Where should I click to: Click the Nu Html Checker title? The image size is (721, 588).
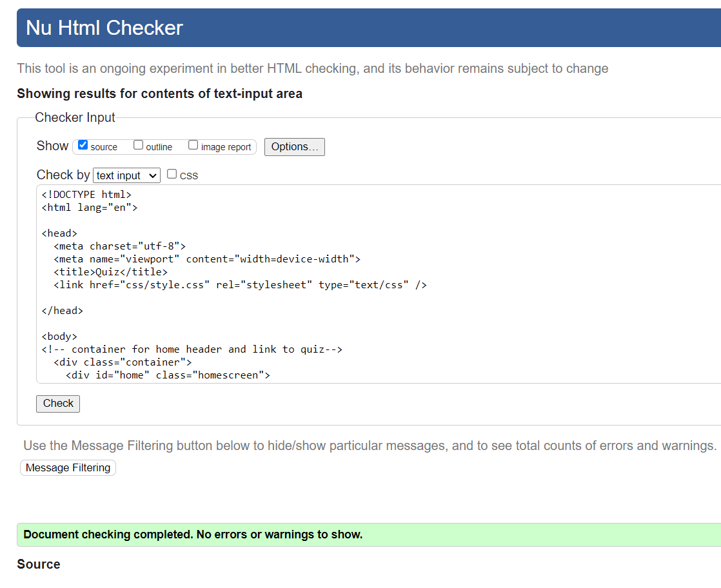[x=104, y=28]
